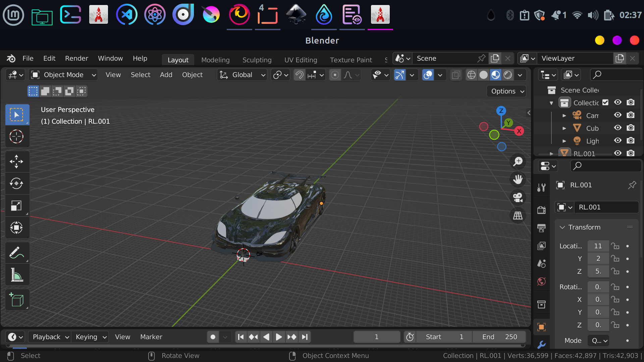The width and height of the screenshot is (644, 362).
Task: Select the Rotate tool
Action: (17, 183)
